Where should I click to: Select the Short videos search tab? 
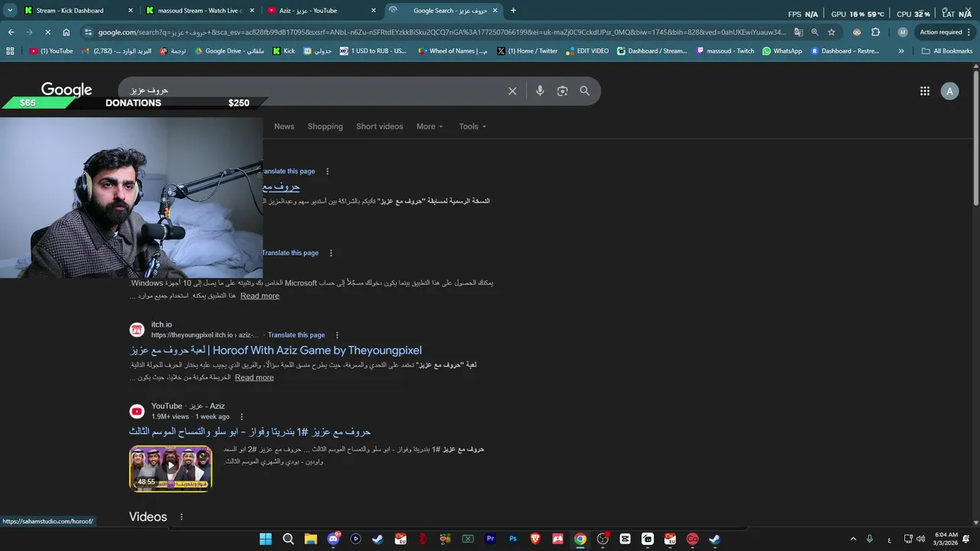click(x=380, y=126)
